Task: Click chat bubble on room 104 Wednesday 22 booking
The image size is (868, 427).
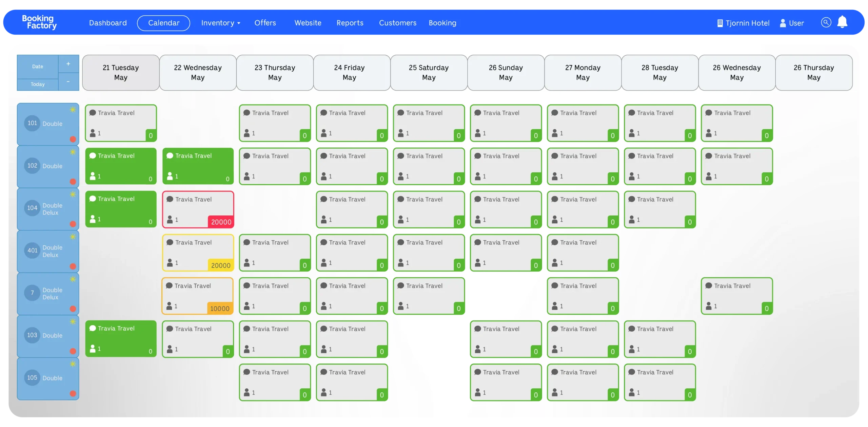Action: (x=170, y=199)
